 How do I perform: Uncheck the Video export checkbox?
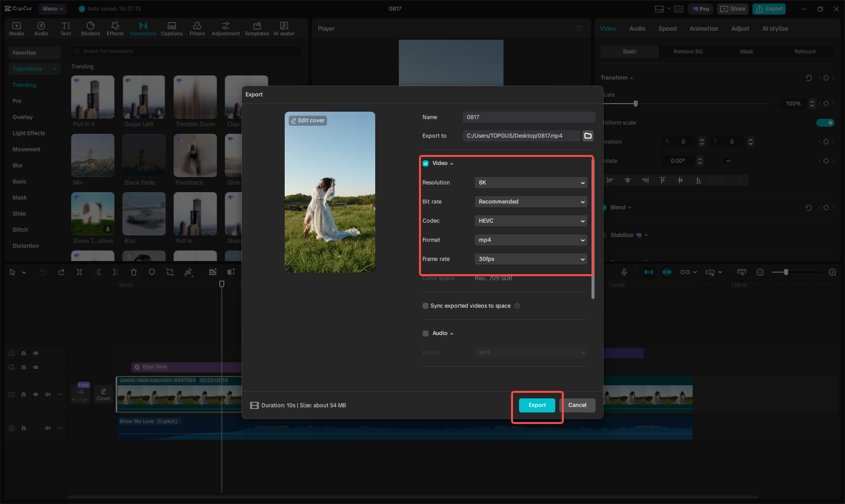pos(425,163)
